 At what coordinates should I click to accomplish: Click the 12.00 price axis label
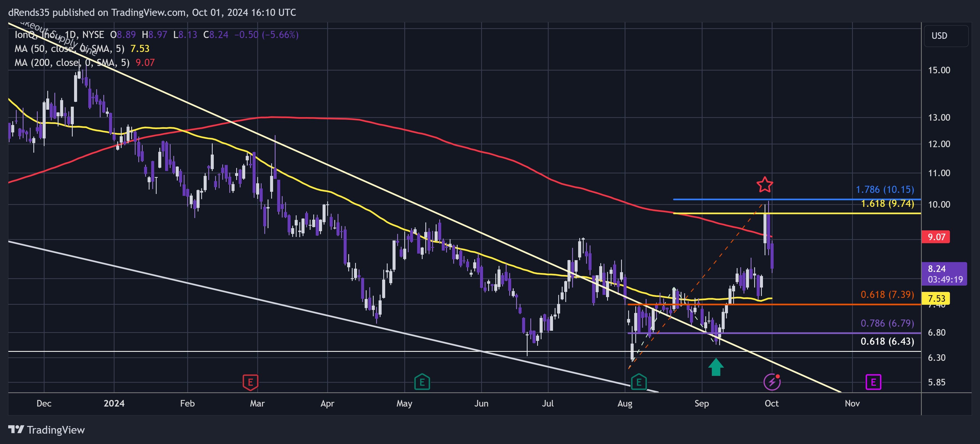click(939, 144)
